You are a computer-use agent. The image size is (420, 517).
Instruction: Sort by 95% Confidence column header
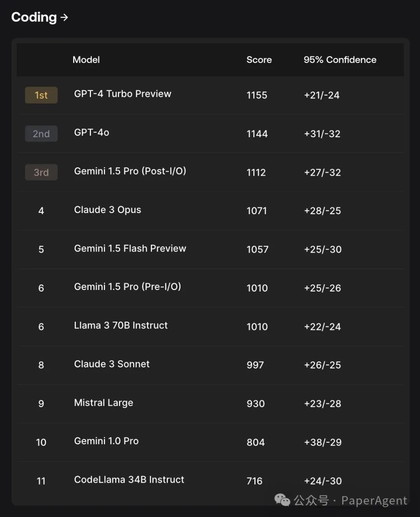tap(340, 60)
